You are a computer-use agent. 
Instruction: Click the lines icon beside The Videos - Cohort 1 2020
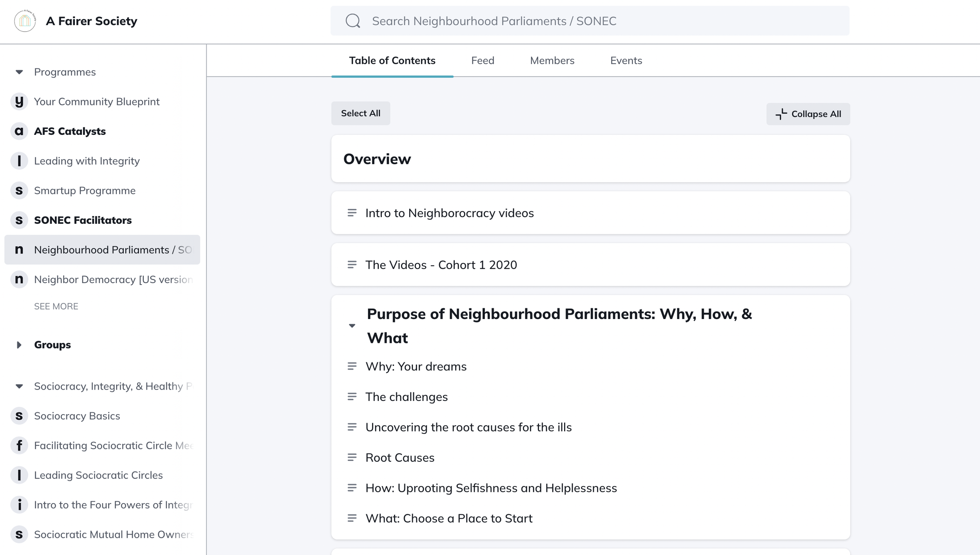pyautogui.click(x=352, y=265)
